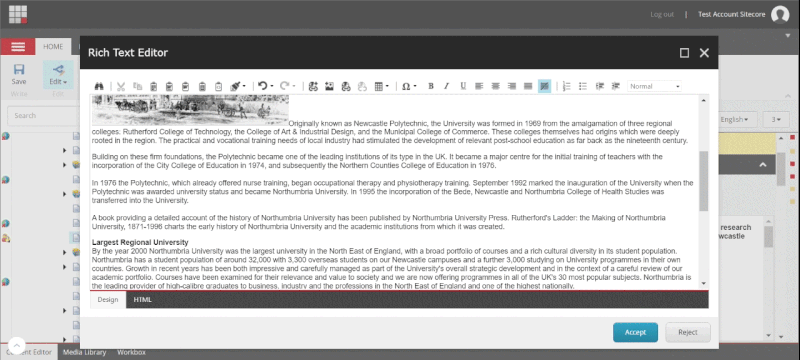The height and width of the screenshot is (360, 800).
Task: Justify the text
Action: coord(528,86)
